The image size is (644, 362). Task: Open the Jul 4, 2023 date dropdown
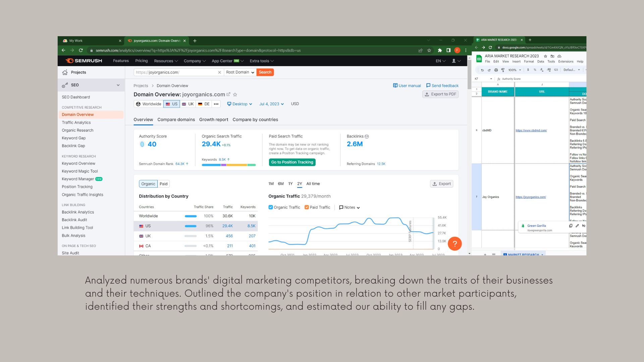(271, 104)
